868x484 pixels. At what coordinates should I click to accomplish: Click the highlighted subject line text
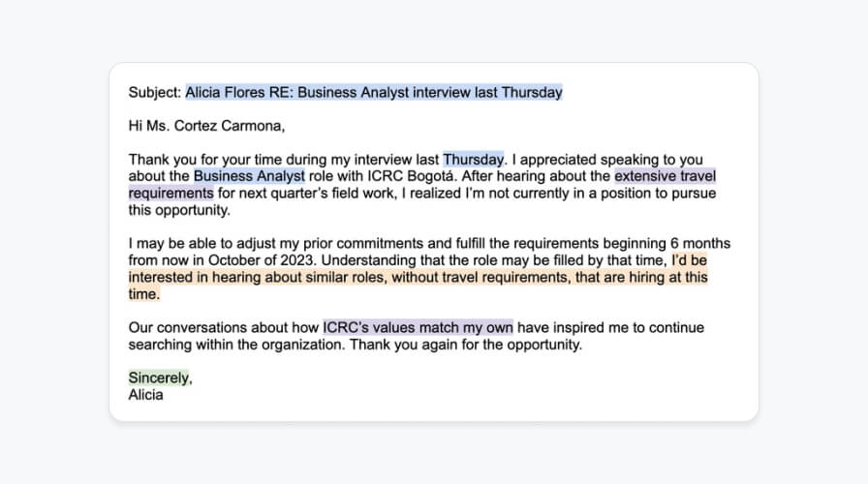click(374, 92)
